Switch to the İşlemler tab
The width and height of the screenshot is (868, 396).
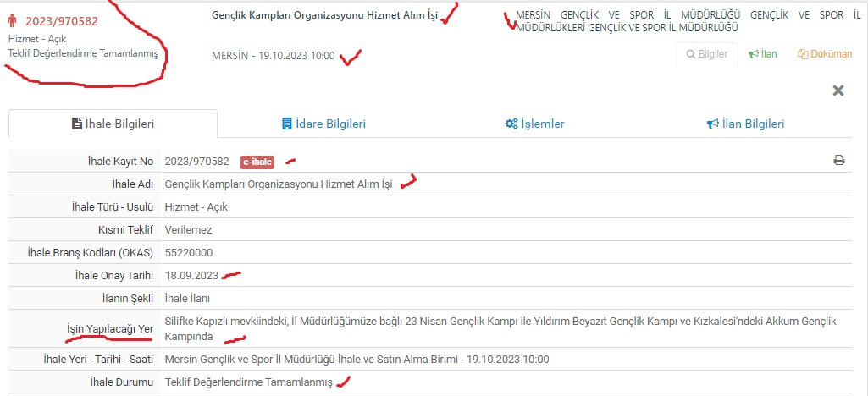click(x=534, y=124)
